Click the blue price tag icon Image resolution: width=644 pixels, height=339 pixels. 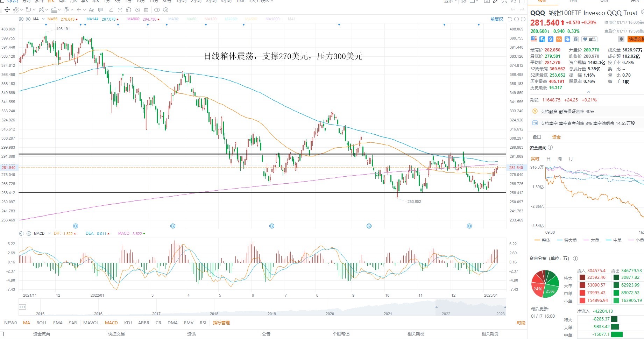567,39
